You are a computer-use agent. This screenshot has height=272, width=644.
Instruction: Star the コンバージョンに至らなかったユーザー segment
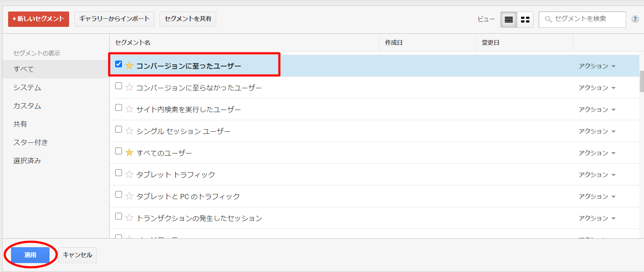click(x=129, y=87)
